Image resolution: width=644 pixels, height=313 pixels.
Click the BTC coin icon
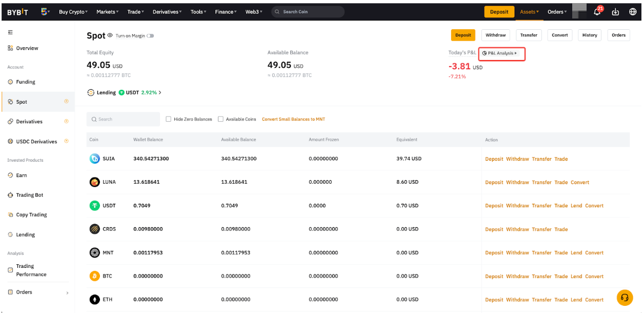(95, 276)
